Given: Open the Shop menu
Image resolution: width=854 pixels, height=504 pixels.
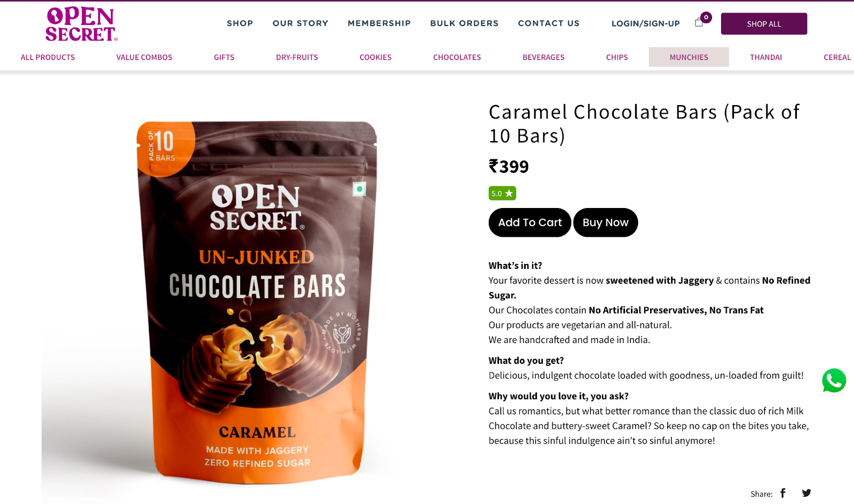Looking at the screenshot, I should coord(240,23).
